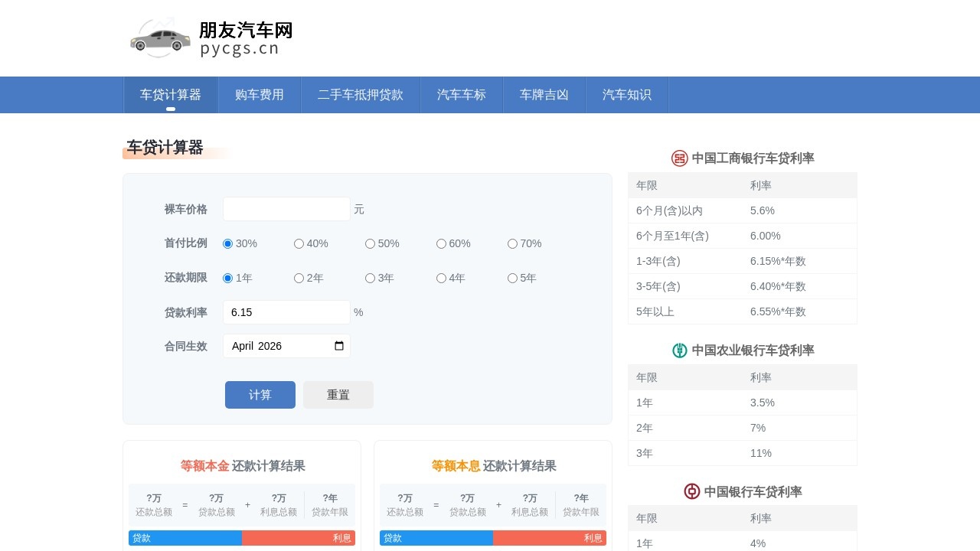Click the 7% rate cell
The image size is (980, 551).
[799, 428]
